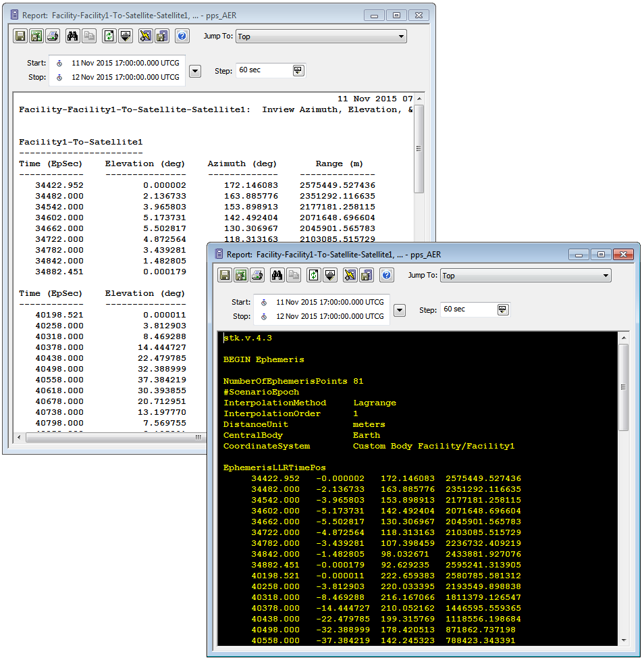Click the save icon in the back report window
The width and height of the screenshot is (644, 658).
(20, 36)
